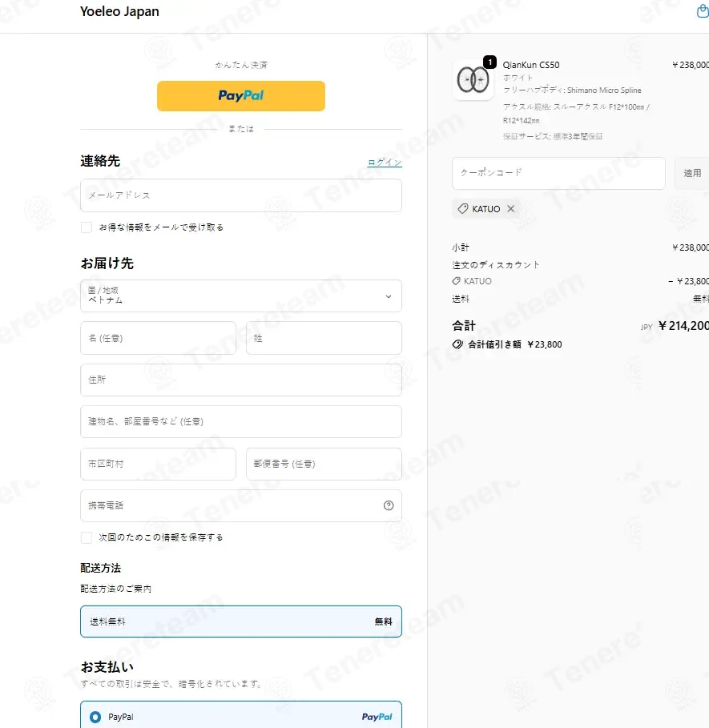
Task: Open the 国/地域 country dropdown
Action: tap(241, 296)
